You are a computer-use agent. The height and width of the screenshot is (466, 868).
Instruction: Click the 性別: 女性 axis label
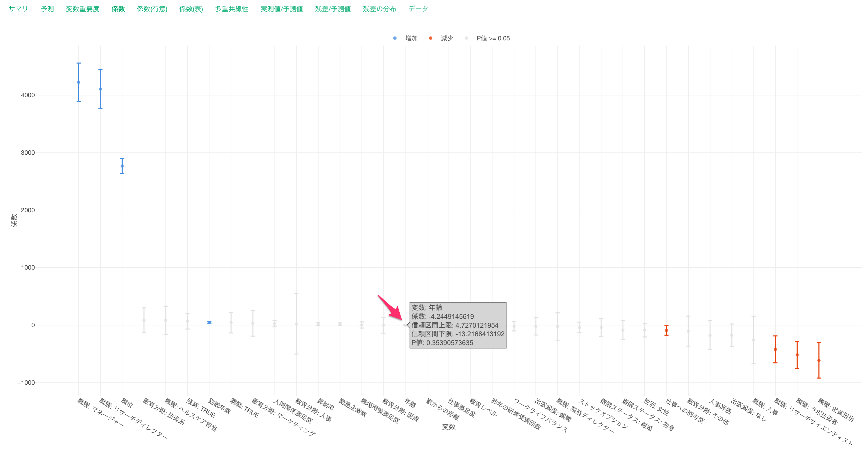pos(656,407)
